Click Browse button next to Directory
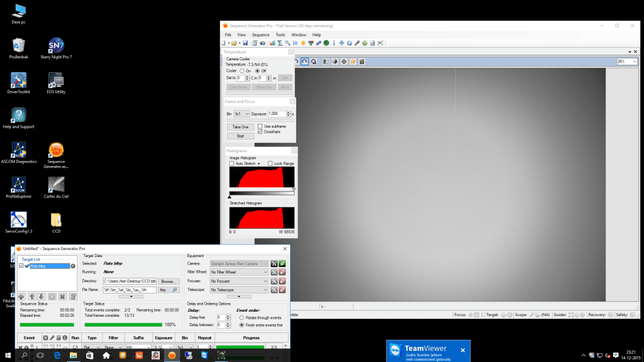Image resolution: width=644 pixels, height=362 pixels. (169, 281)
